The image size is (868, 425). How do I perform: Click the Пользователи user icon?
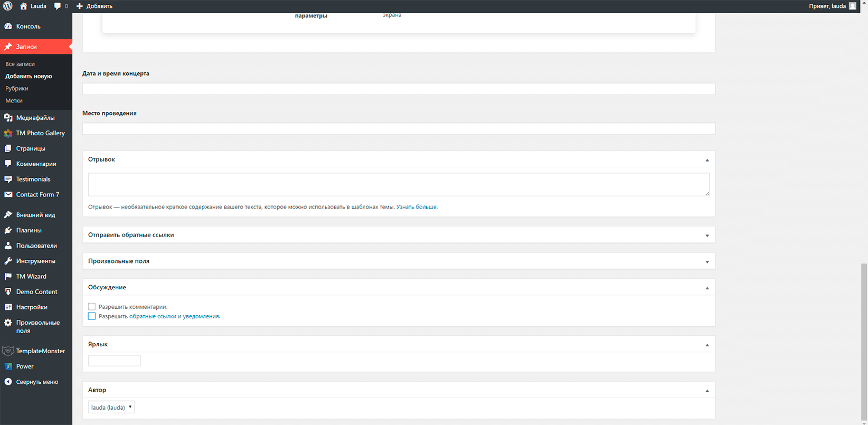coord(8,245)
